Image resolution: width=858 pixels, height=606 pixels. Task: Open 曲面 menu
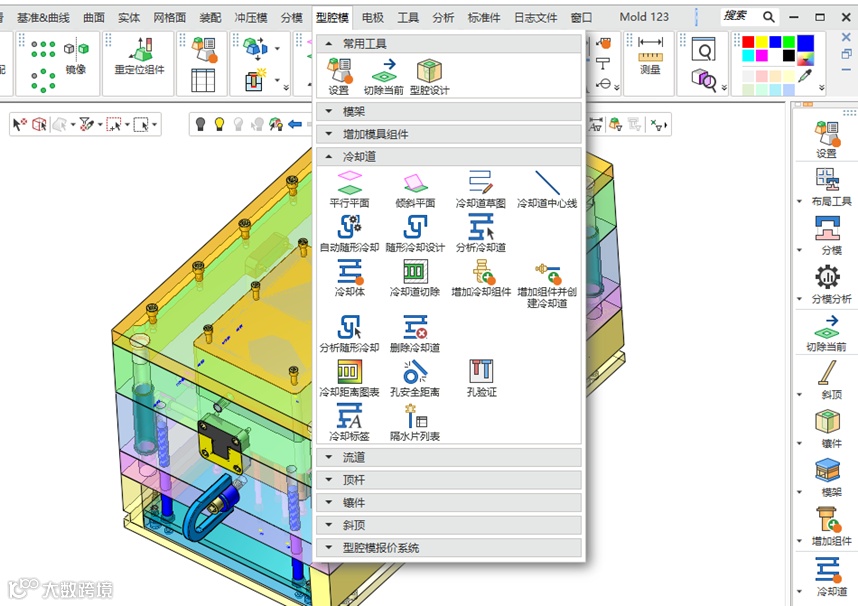[x=94, y=18]
